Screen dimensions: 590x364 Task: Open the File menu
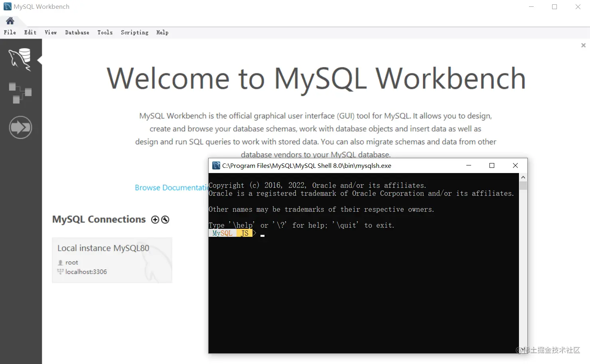(x=10, y=33)
